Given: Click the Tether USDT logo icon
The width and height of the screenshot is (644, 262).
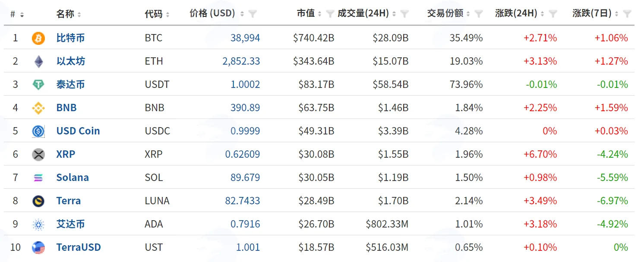Looking at the screenshot, I should [38, 85].
